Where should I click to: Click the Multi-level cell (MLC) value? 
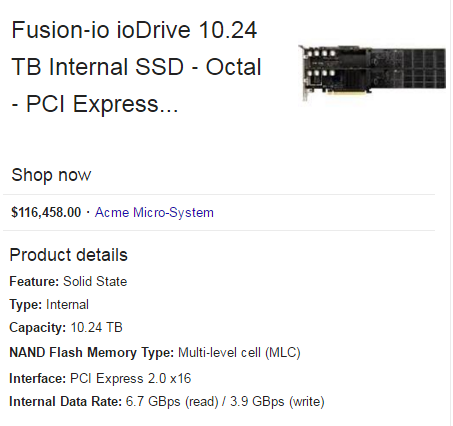pyautogui.click(x=239, y=353)
